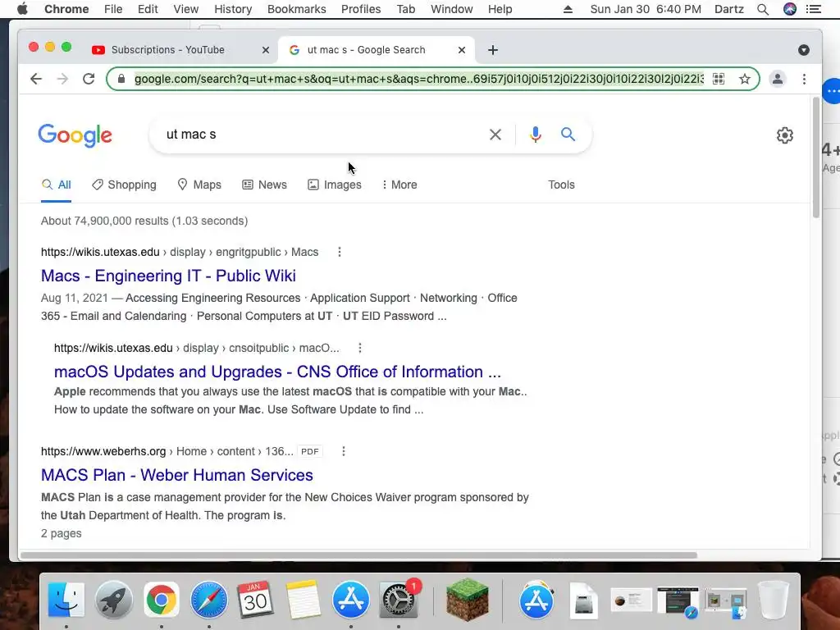
Task: Click the date and time in menu bar
Action: [x=646, y=9]
